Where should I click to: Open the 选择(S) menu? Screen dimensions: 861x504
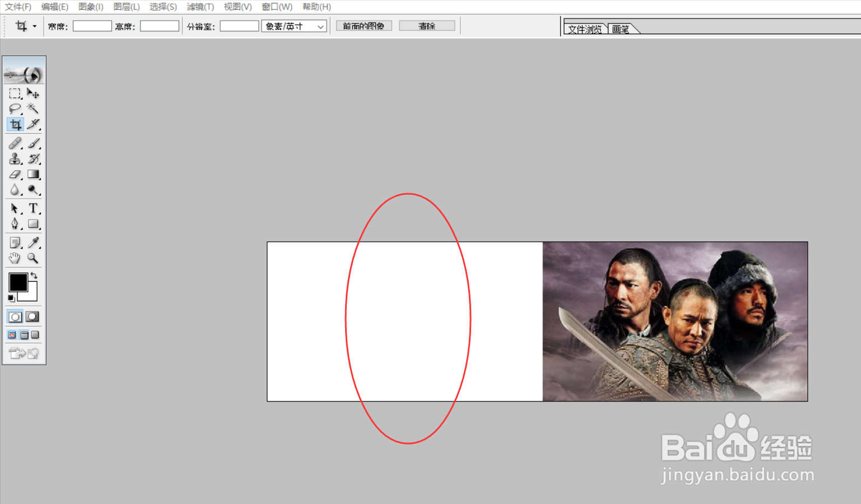click(163, 7)
